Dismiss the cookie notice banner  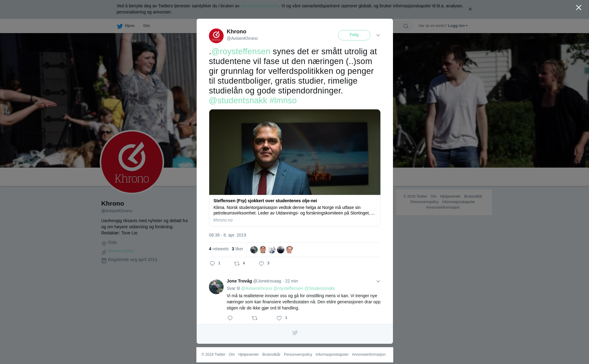pos(470,9)
